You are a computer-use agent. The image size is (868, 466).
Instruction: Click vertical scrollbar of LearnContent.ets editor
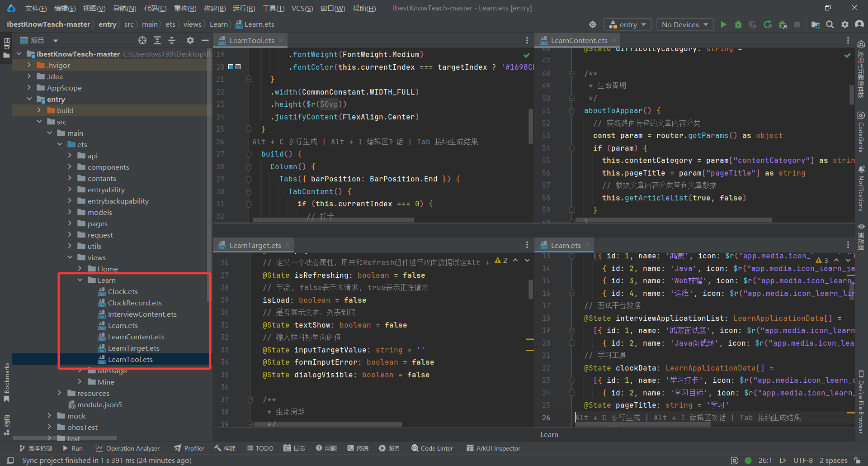tap(852, 95)
